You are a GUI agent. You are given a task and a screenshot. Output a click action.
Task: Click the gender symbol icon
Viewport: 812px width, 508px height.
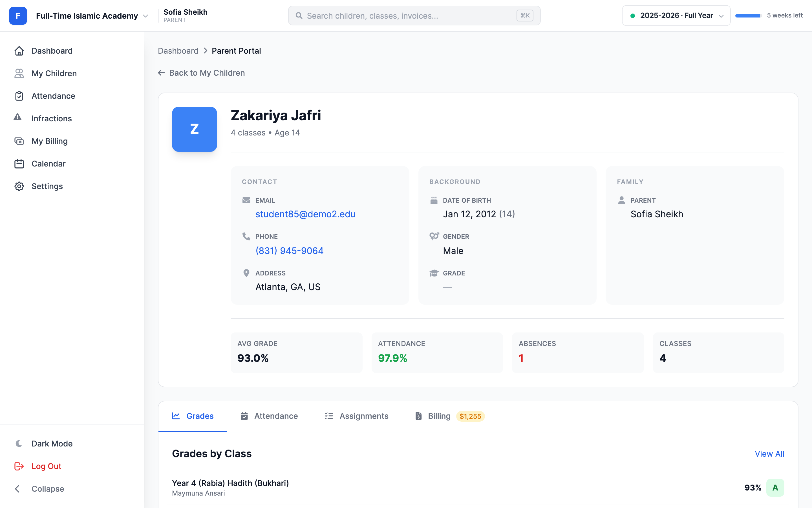[x=434, y=236]
